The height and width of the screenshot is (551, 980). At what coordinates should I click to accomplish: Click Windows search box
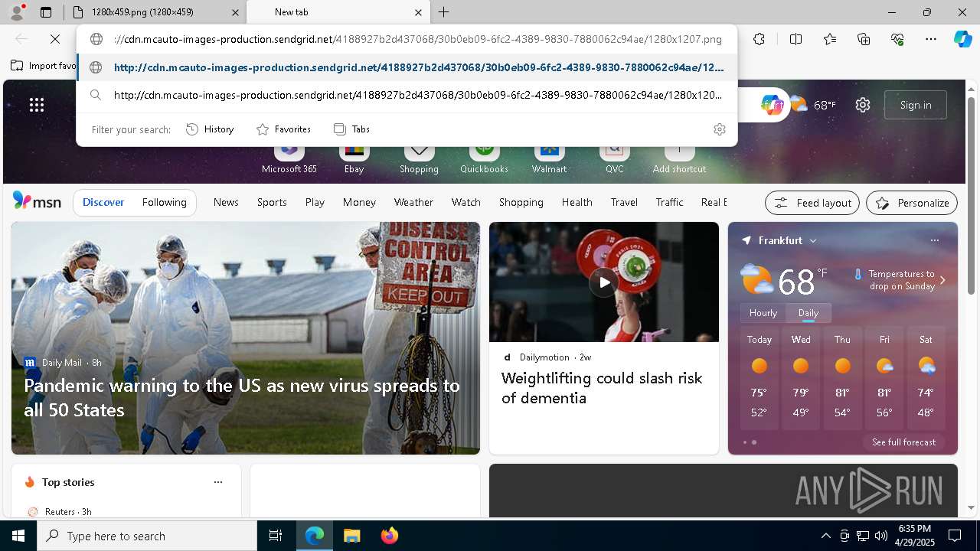click(147, 536)
